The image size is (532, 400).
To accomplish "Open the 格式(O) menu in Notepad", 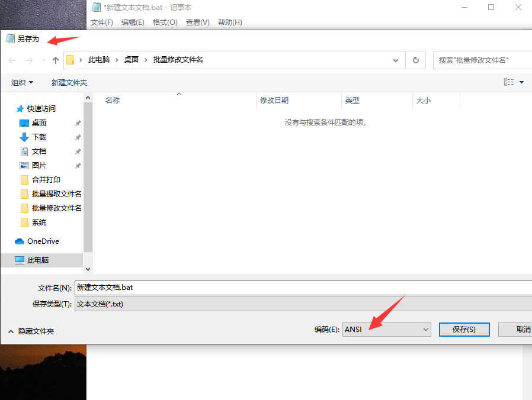I will pyautogui.click(x=165, y=22).
